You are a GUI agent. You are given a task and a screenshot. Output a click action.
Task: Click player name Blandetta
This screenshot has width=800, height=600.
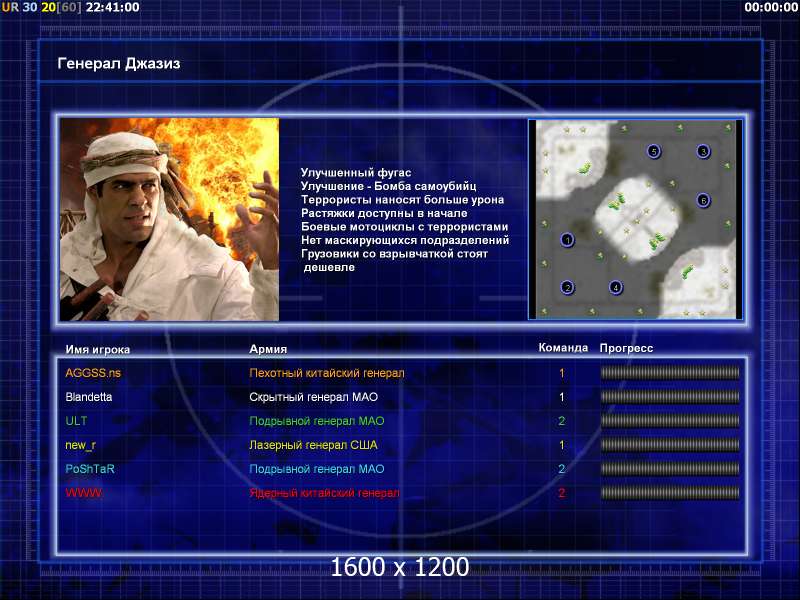click(x=89, y=397)
